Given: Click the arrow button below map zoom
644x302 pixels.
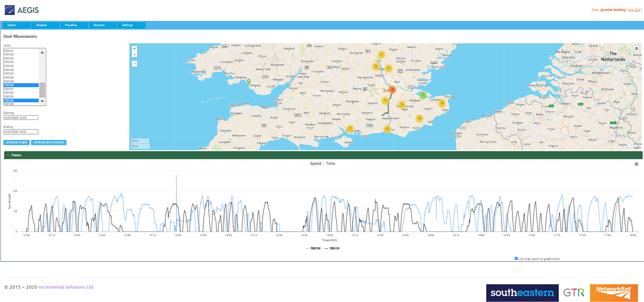Looking at the screenshot, I should pyautogui.click(x=134, y=63).
